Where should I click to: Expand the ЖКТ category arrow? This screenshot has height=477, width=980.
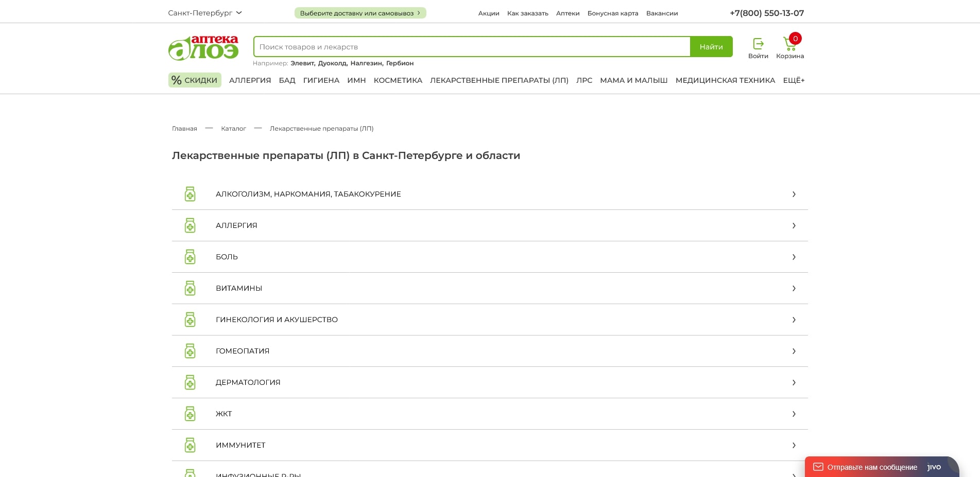[794, 414]
